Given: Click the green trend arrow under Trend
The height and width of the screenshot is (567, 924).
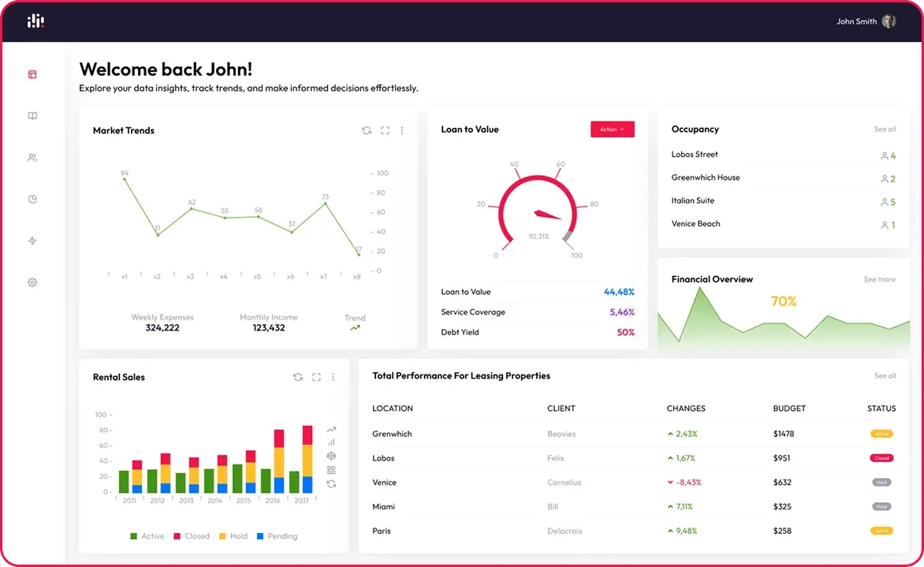Looking at the screenshot, I should [355, 328].
